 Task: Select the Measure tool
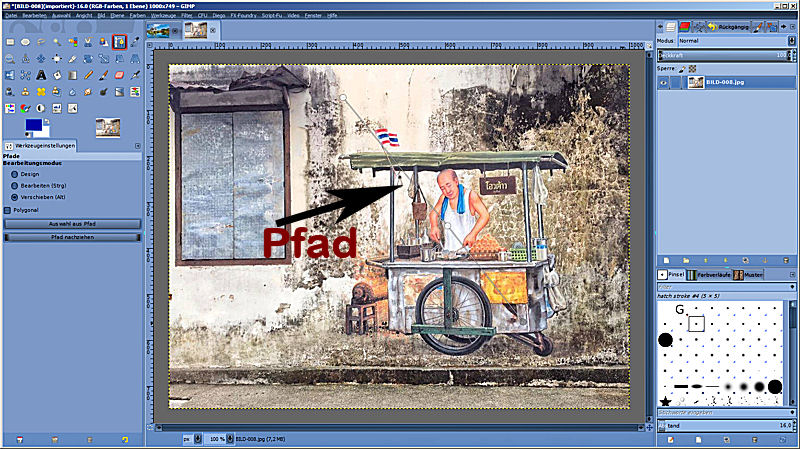point(26,59)
